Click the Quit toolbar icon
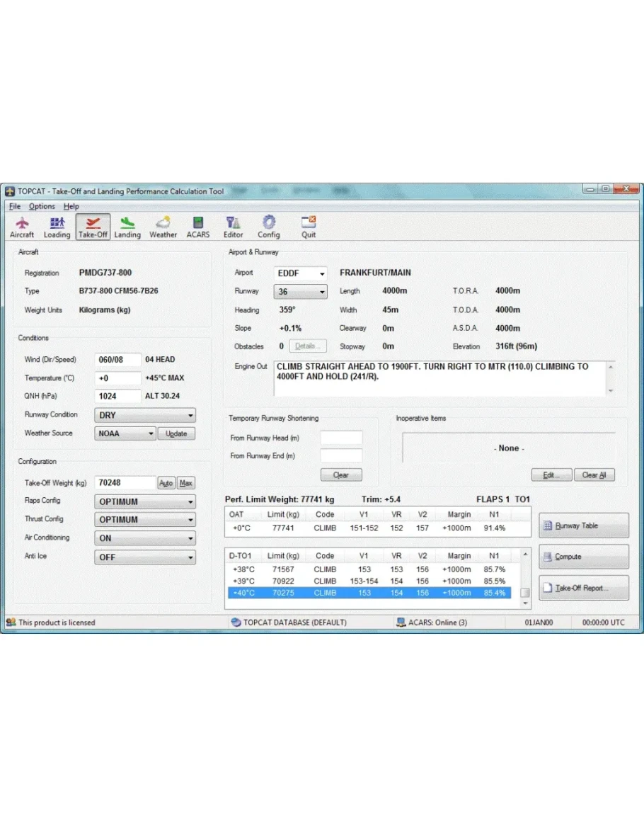 (309, 227)
